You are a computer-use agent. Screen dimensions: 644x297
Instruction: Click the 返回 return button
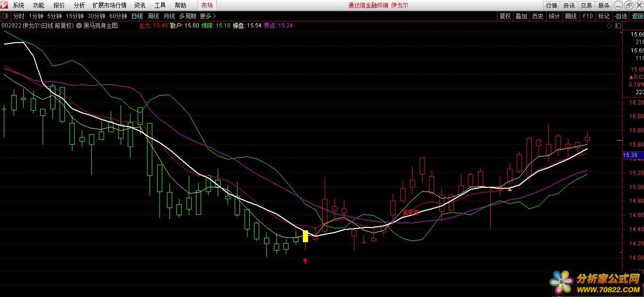(x=637, y=16)
